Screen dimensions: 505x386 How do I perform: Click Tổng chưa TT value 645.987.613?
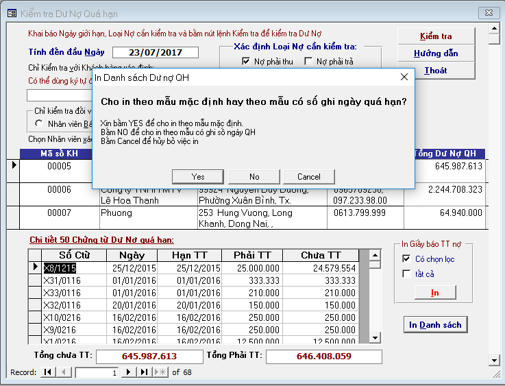click(x=149, y=356)
